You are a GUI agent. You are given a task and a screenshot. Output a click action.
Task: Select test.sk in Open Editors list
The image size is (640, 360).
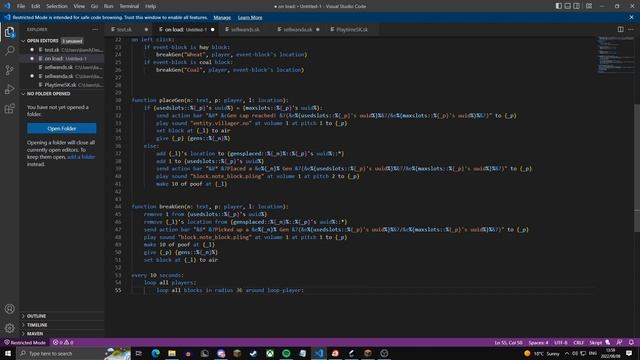[x=62, y=50]
